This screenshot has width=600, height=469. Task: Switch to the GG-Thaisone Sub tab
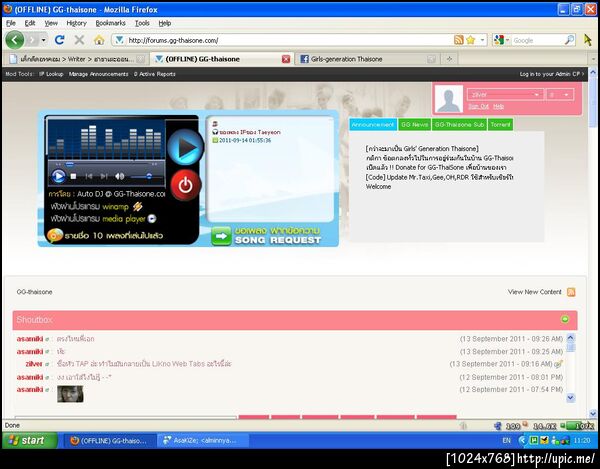pos(459,125)
